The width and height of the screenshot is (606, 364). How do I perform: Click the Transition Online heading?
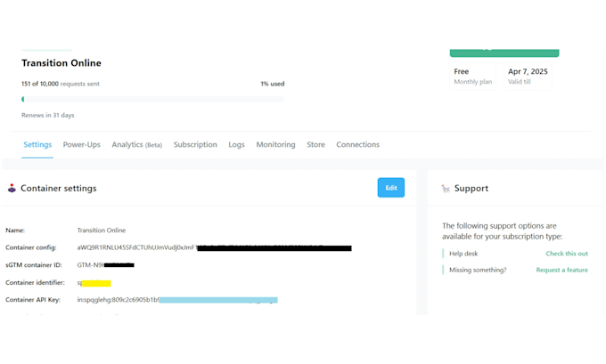[x=61, y=63]
